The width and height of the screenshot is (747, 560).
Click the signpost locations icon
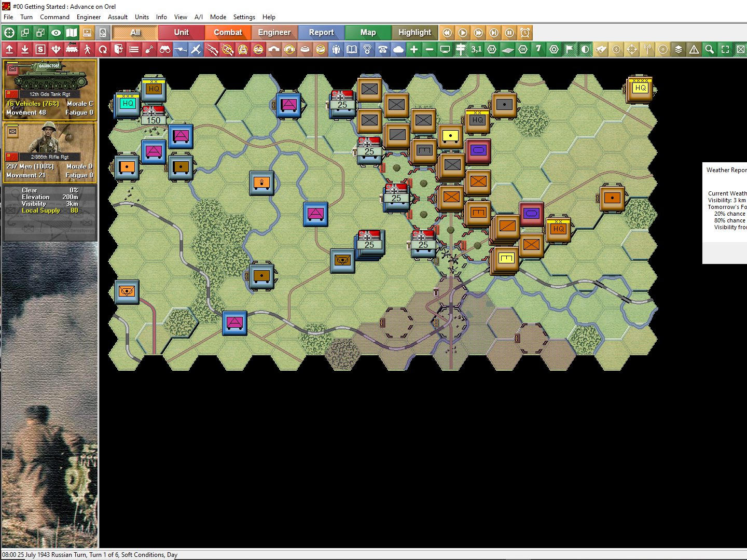tap(460, 50)
